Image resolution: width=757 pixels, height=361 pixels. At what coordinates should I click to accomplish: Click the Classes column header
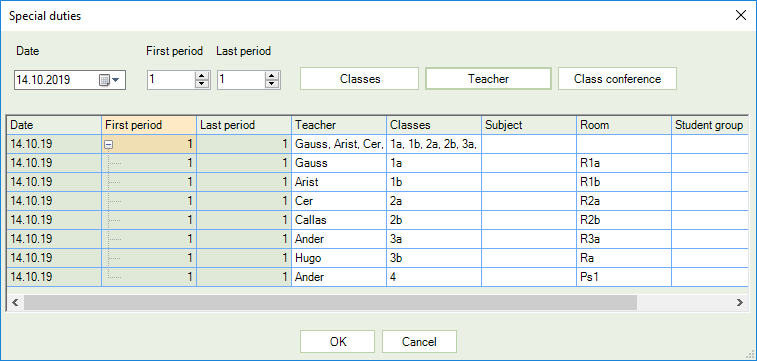point(434,125)
